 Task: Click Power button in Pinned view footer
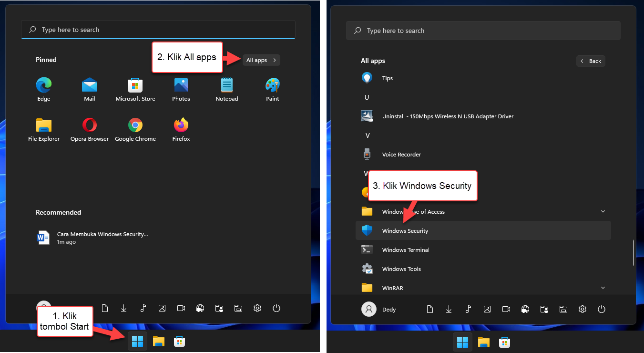[276, 308]
